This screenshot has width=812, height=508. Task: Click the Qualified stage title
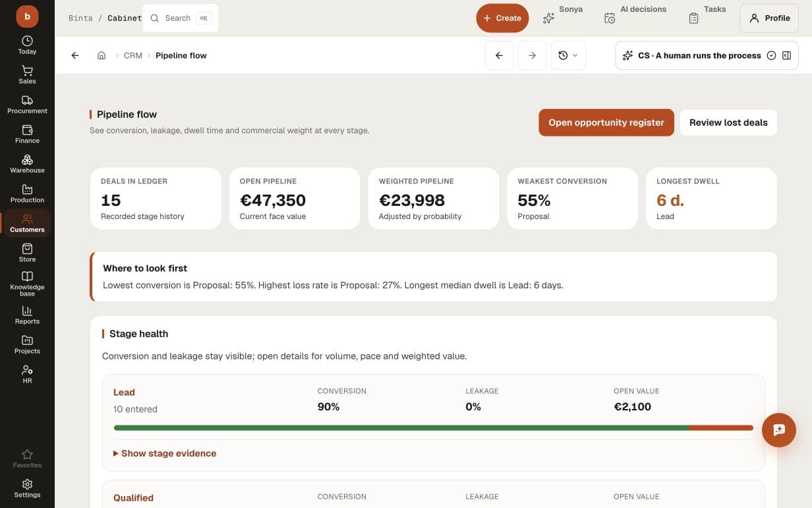pyautogui.click(x=133, y=497)
